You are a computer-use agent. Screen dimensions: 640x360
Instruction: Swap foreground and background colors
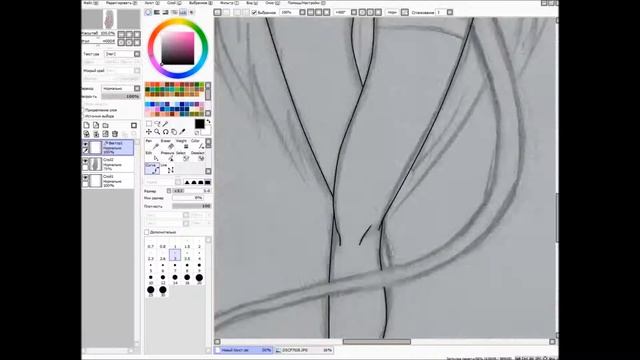coord(209,122)
